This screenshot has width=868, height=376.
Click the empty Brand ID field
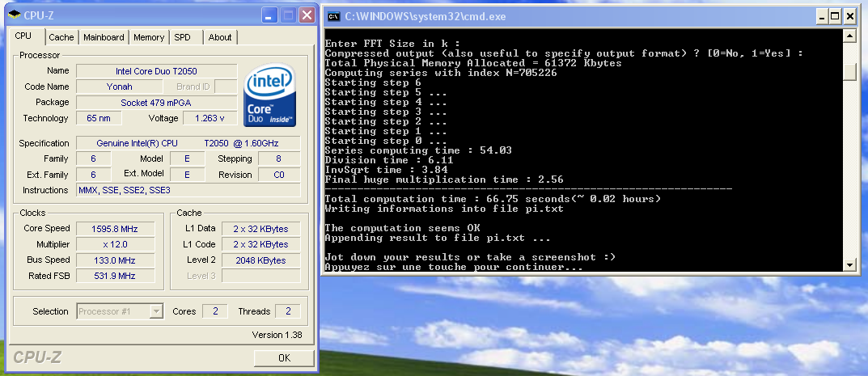click(x=226, y=87)
